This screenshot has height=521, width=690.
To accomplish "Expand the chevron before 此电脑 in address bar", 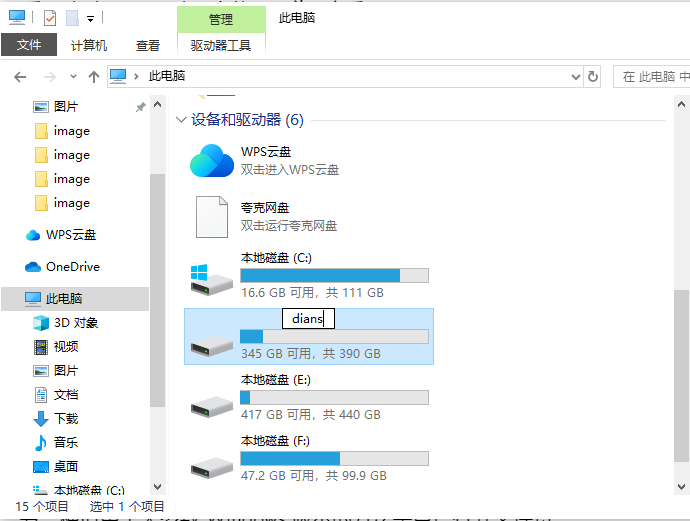I will pyautogui.click(x=136, y=77).
